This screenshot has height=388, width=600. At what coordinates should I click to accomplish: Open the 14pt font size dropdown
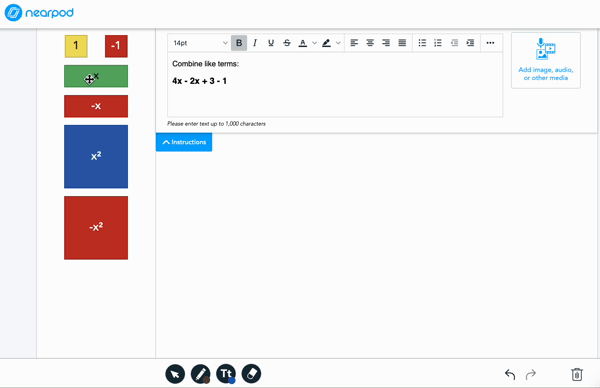200,43
